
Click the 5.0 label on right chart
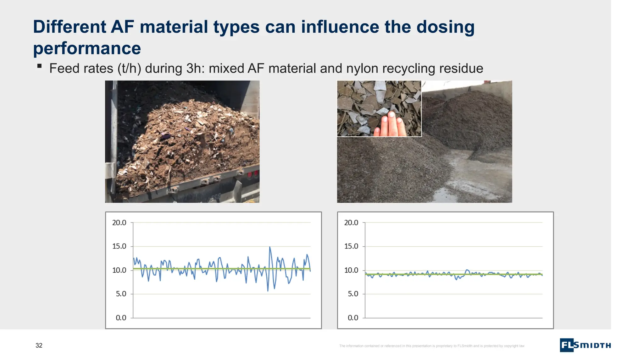353,294
